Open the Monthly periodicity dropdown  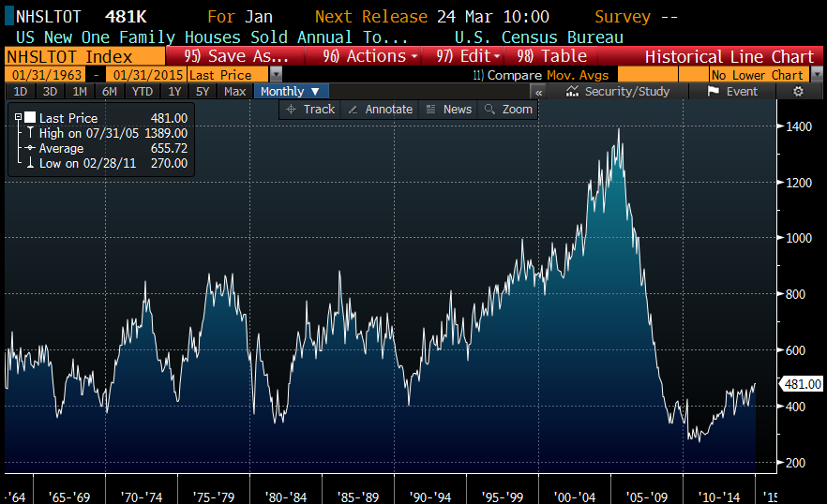290,92
